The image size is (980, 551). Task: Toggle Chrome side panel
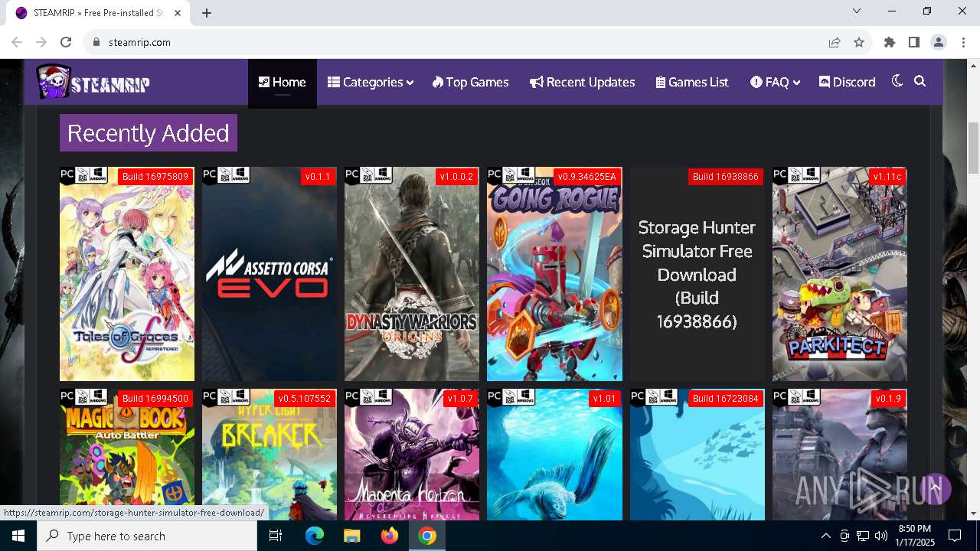(913, 42)
